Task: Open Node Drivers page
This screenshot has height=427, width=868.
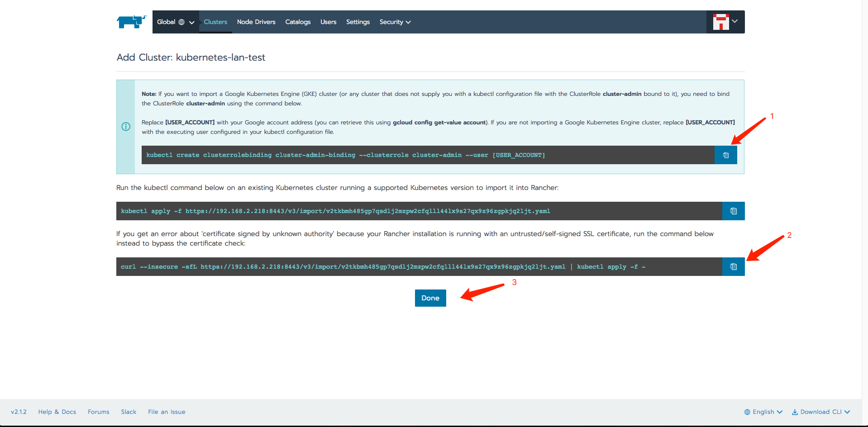Action: [x=256, y=22]
